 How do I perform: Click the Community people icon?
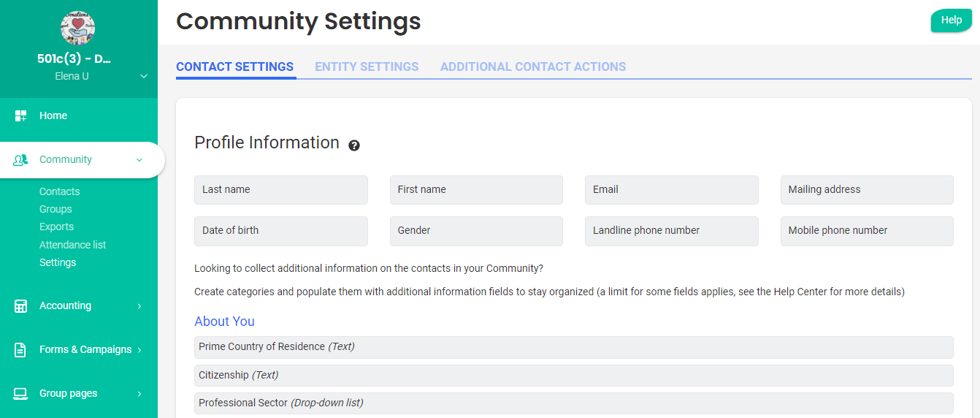[x=20, y=160]
